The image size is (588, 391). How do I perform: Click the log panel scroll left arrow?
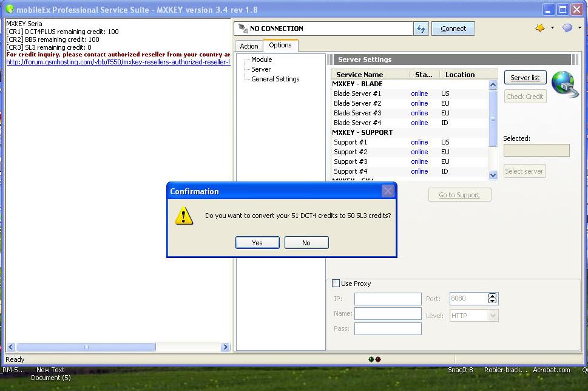click(11, 347)
